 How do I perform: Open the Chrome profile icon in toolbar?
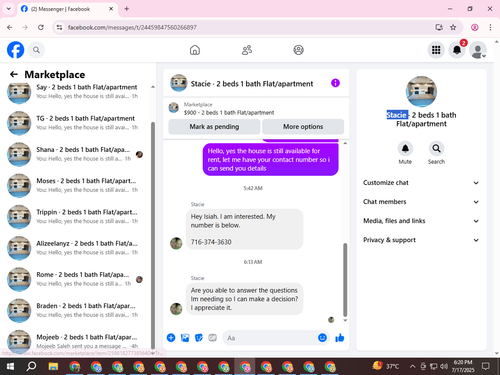(475, 27)
